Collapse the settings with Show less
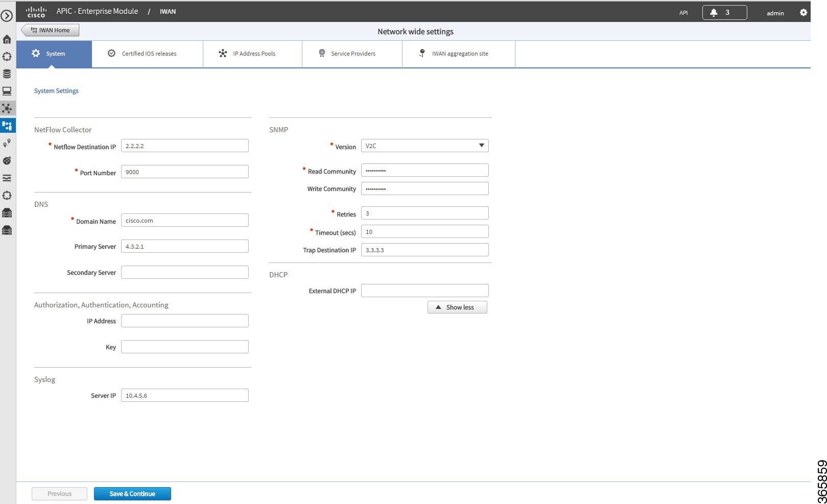 [x=457, y=307]
